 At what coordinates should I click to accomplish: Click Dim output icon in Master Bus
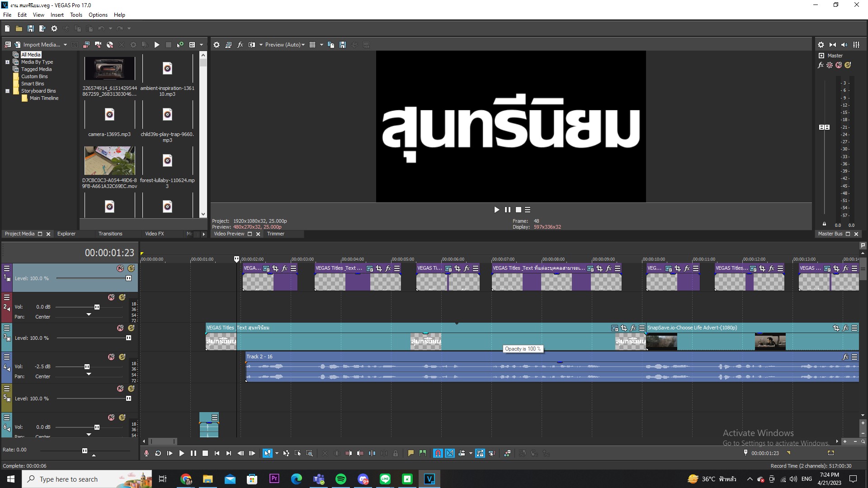point(844,45)
